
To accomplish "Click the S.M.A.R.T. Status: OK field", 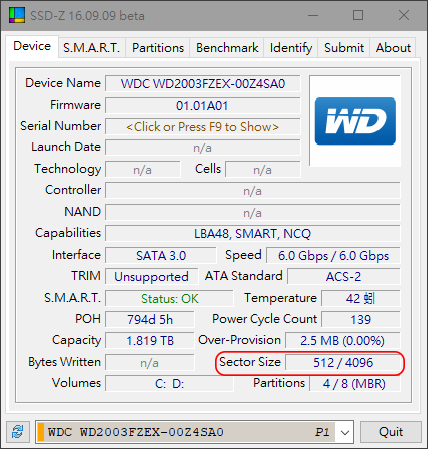I will click(x=169, y=298).
